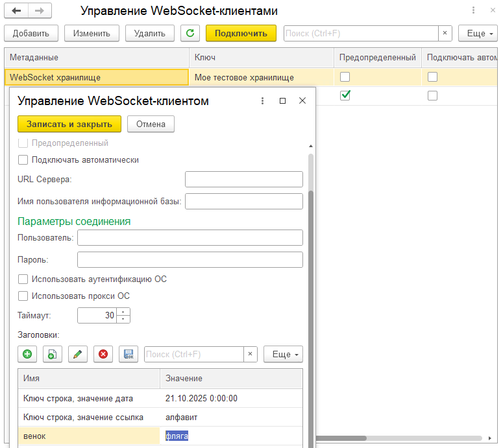The width and height of the screenshot is (503, 448).
Task: Sort list by "Метаданные" column header
Action: point(96,58)
